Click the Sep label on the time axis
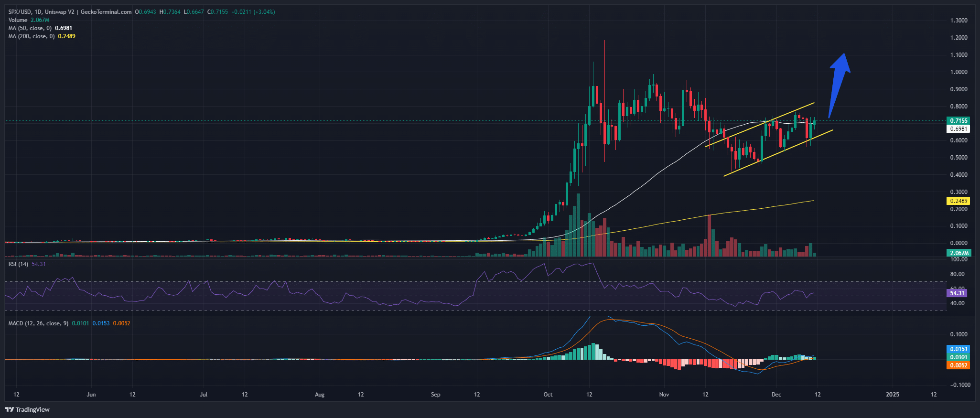Screen dimensions: 980x418 [x=435, y=395]
